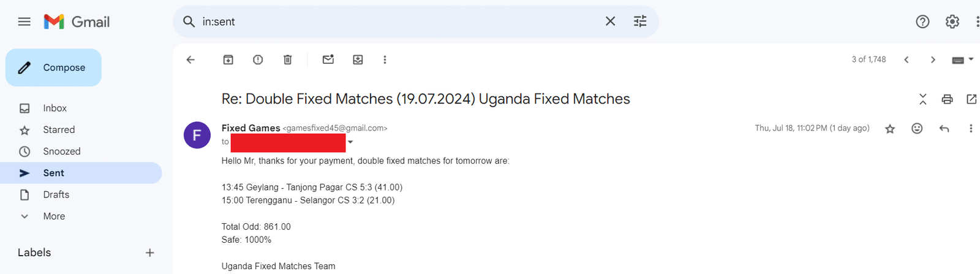
Task: Compose a new email
Action: coord(53,67)
